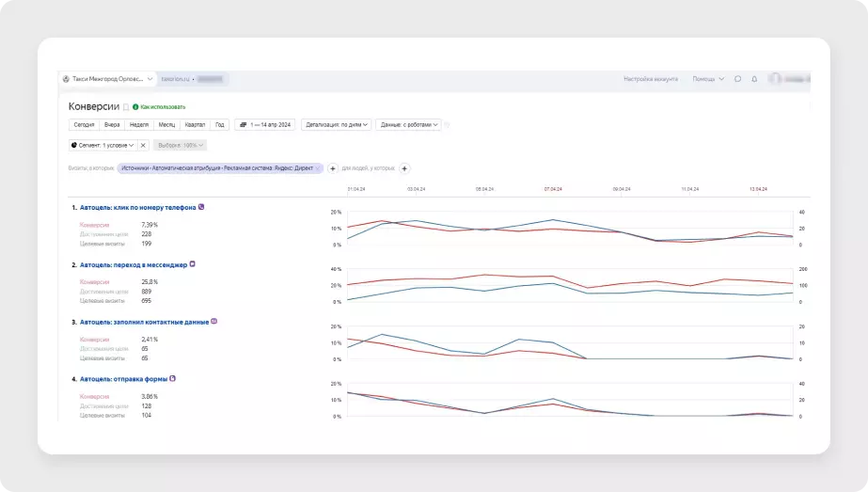Image resolution: width=868 pixels, height=492 pixels.
Task: Open the Выборка: 100% dropdown
Action: 180,145
